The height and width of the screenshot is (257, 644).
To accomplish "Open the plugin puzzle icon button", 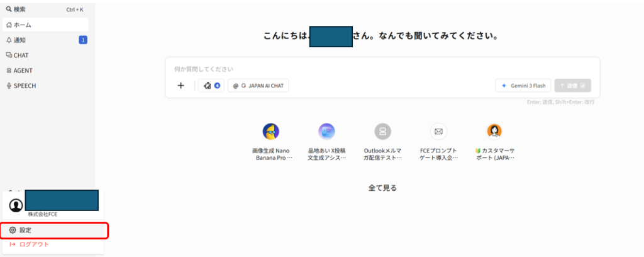I will point(211,86).
